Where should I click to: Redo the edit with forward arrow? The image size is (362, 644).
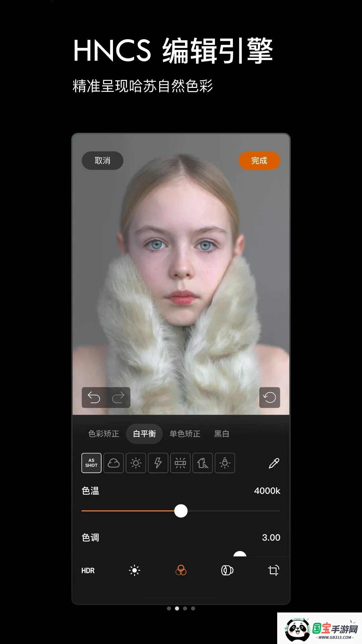pyautogui.click(x=118, y=397)
